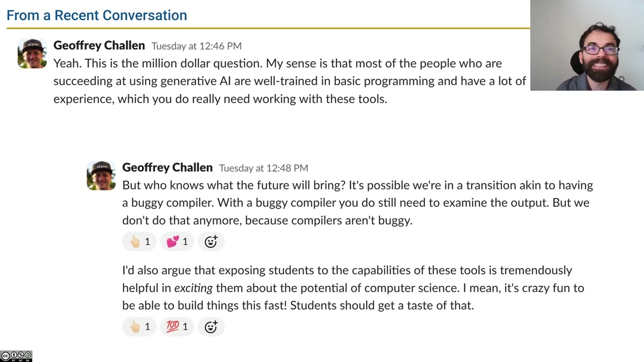Click the Creative Commons license badge
Screen dimensions: 644x362
pyautogui.click(x=16, y=356)
